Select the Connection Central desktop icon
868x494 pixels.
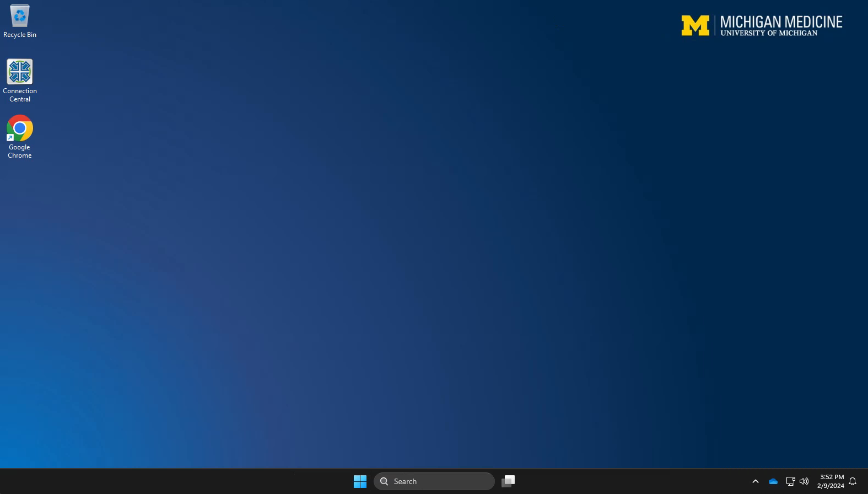point(20,72)
